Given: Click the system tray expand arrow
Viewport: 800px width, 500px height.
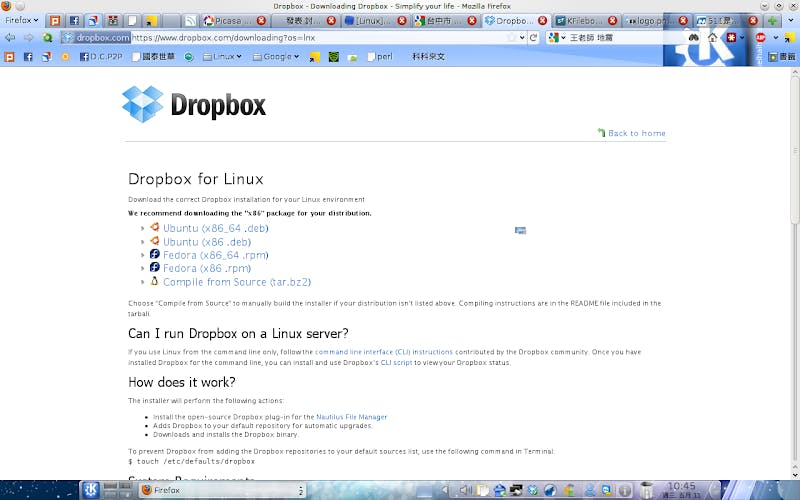Looking at the screenshot, I should [445, 490].
